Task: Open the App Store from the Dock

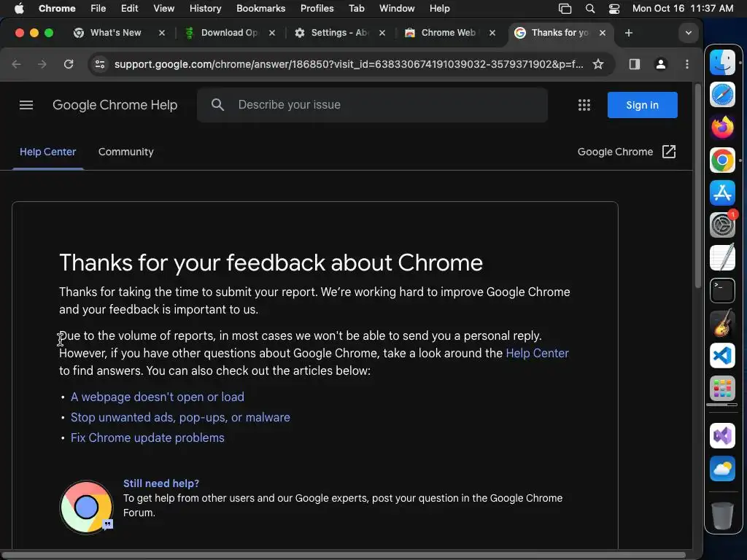Action: (722, 192)
